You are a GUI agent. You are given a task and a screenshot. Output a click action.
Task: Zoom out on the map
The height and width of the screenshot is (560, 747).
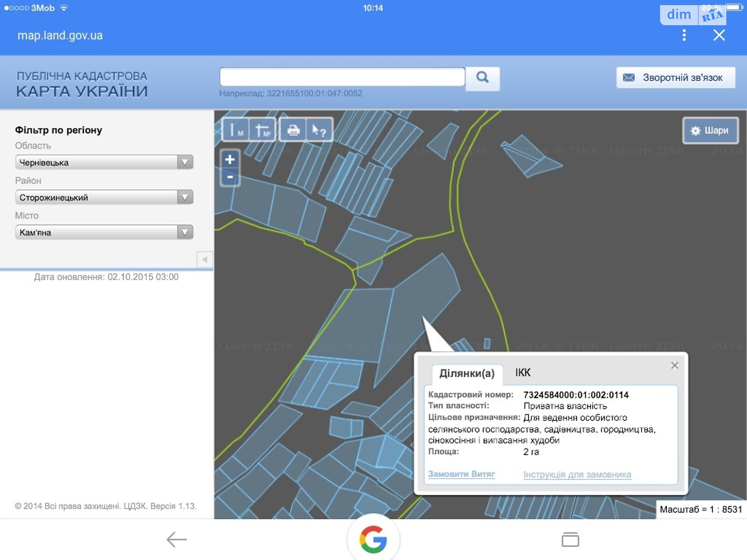[x=230, y=177]
